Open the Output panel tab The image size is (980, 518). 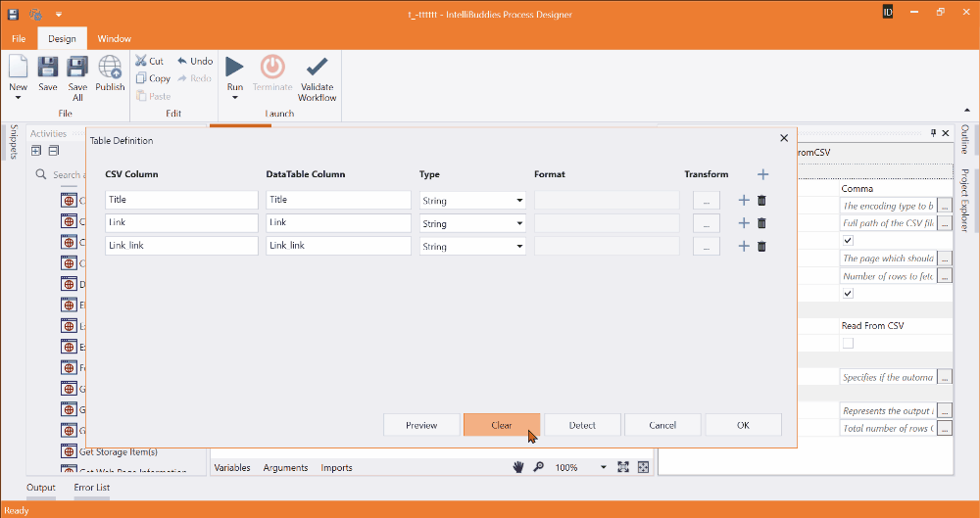point(40,488)
